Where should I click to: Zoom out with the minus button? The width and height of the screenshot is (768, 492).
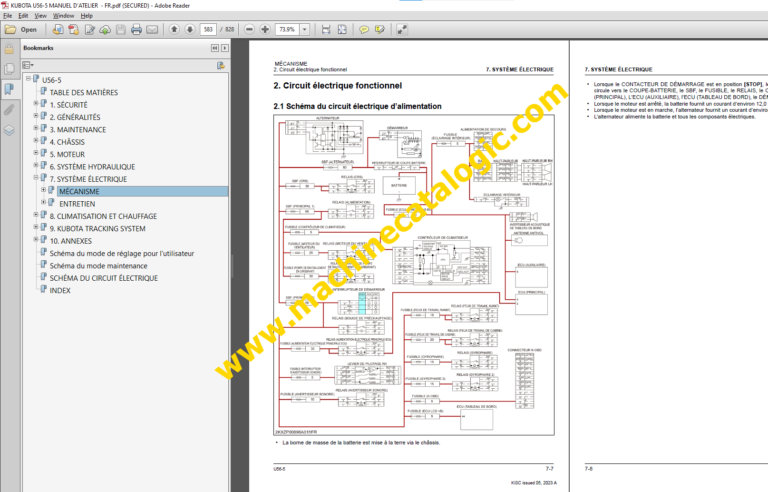(x=249, y=29)
